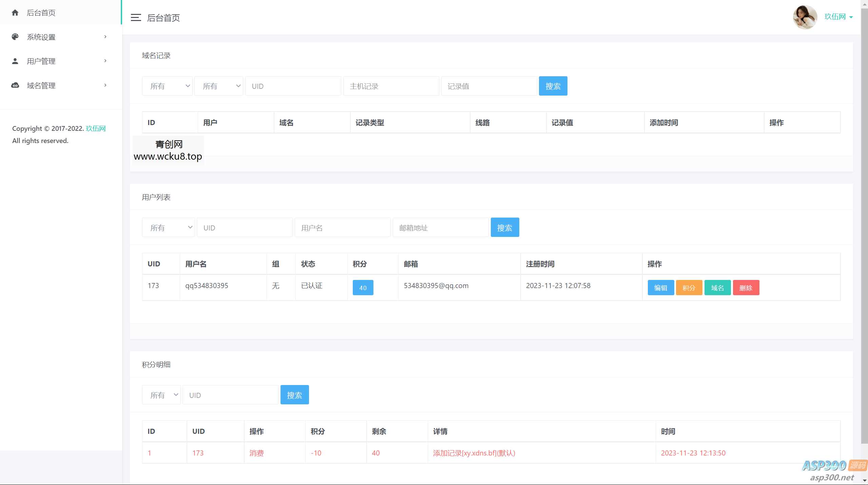The width and height of the screenshot is (868, 485).
Task: Open the 所有 dropdown in 用户列表
Action: tap(168, 227)
